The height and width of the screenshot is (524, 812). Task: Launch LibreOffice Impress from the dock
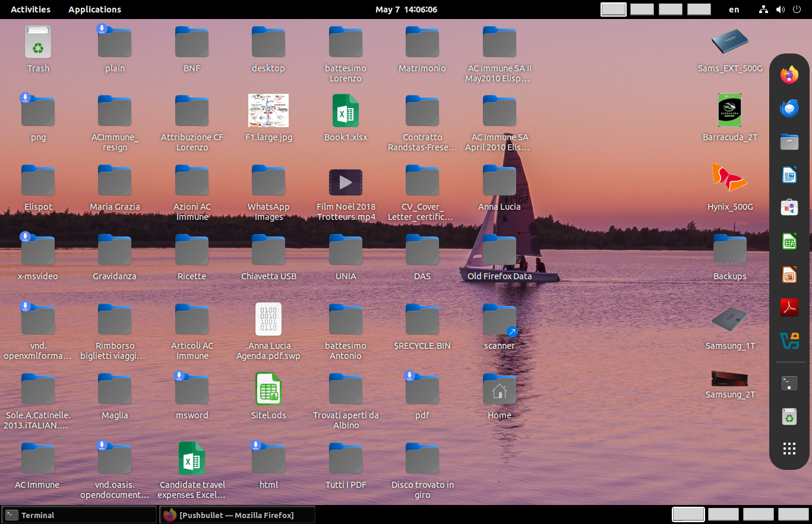(789, 274)
